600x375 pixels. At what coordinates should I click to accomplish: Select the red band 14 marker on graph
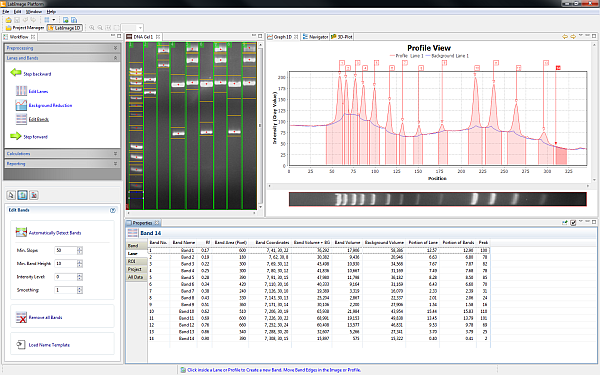pos(558,68)
